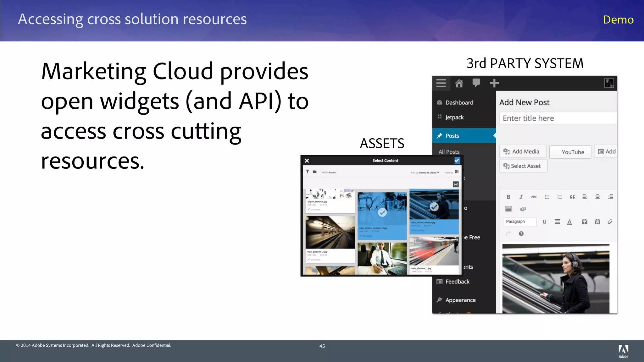
Task: Click the partially visible Add form button
Action: (x=606, y=151)
